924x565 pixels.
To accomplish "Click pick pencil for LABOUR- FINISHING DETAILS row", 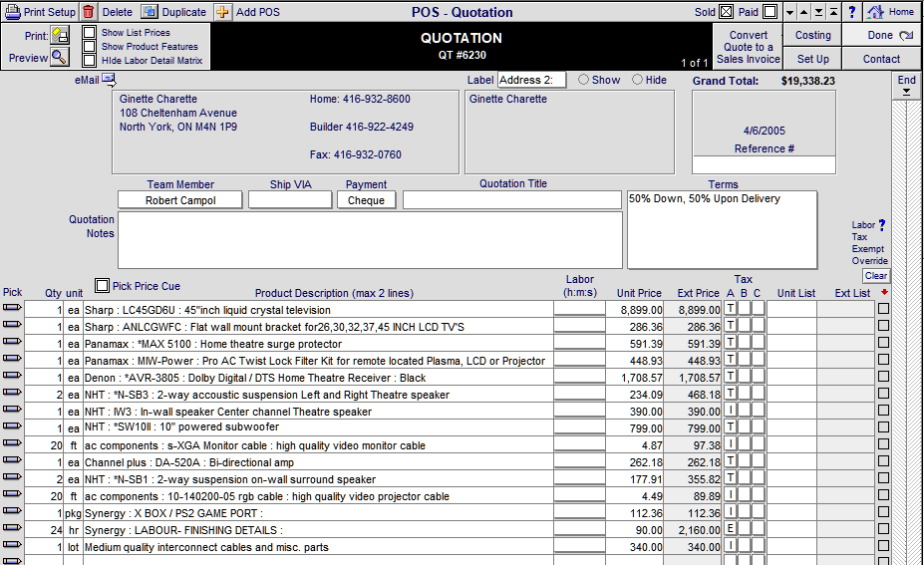I will (x=12, y=527).
